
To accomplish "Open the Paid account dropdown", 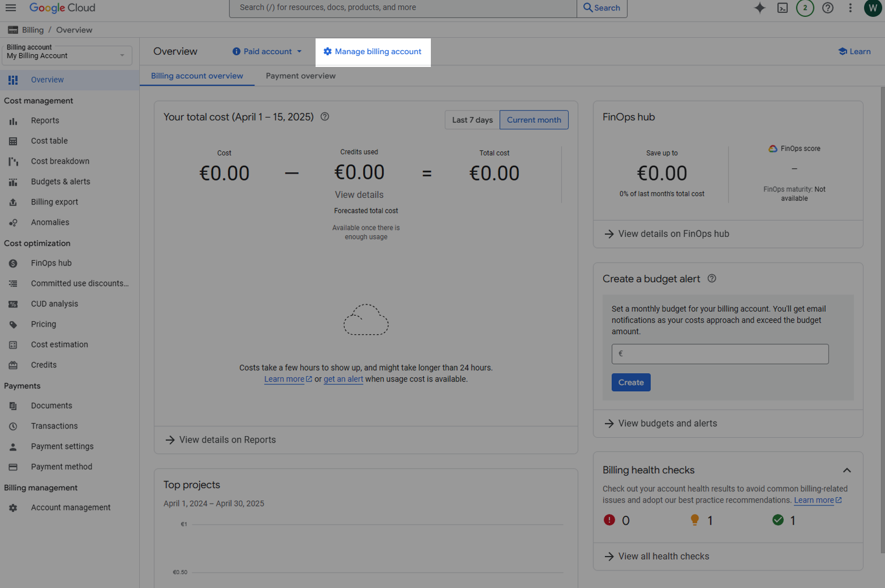I will 267,51.
